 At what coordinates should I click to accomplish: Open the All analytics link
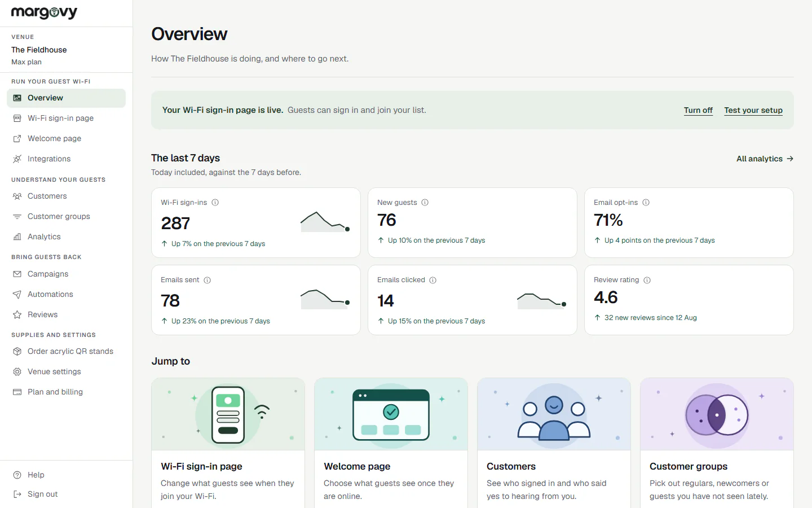(x=765, y=159)
